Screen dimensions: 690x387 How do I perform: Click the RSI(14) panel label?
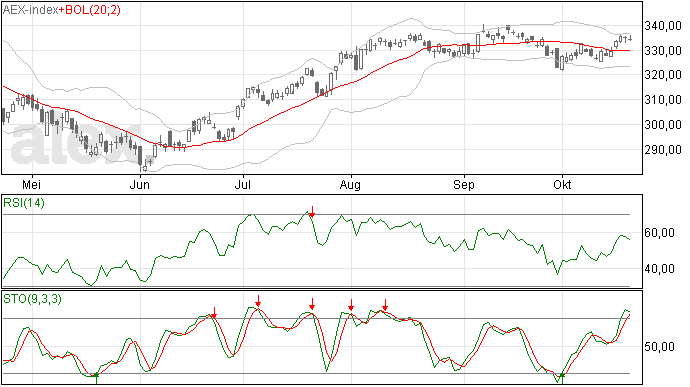24,203
